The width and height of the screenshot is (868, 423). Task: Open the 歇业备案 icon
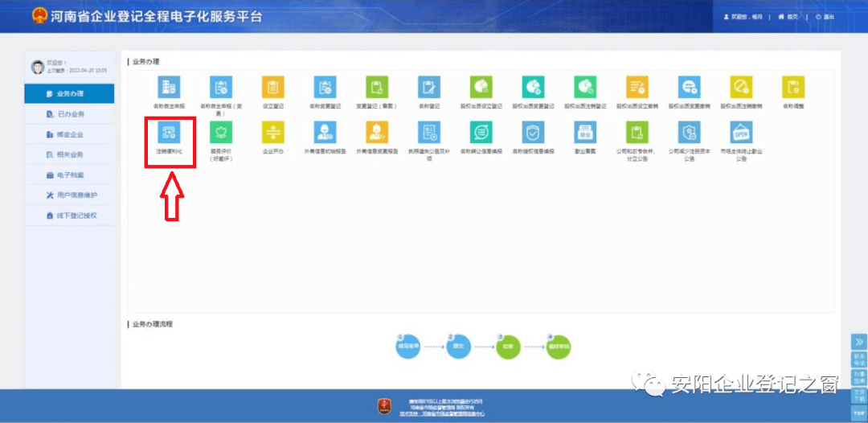pos(585,132)
